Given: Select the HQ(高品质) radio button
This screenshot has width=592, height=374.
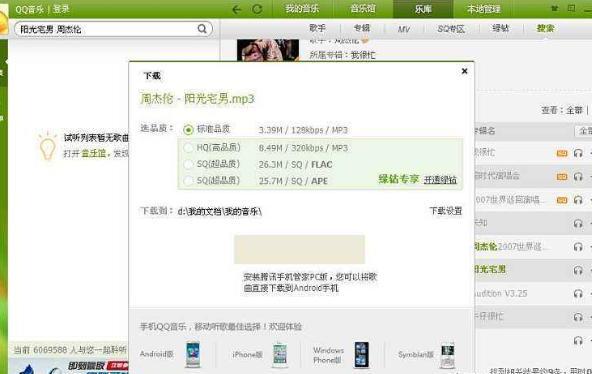Looking at the screenshot, I should (x=188, y=148).
